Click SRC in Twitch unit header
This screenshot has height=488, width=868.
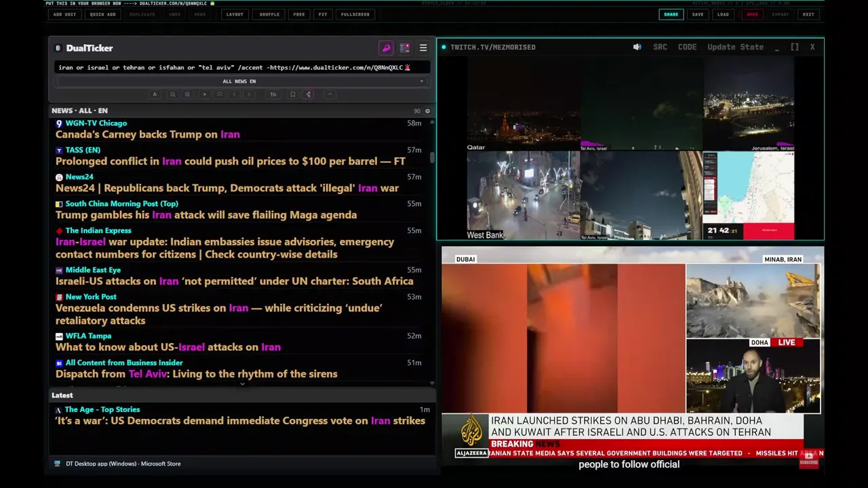pyautogui.click(x=660, y=47)
